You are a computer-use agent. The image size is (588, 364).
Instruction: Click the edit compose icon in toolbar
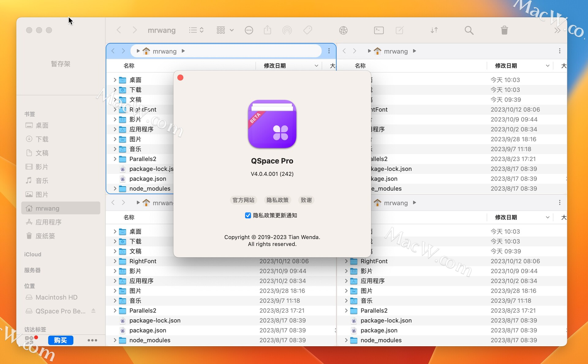[400, 30]
